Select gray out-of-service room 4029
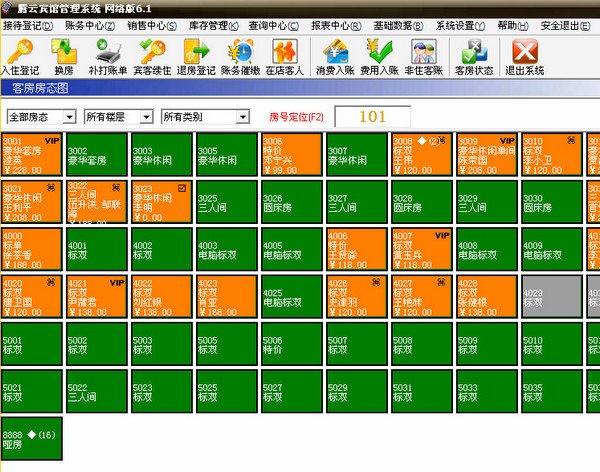The width and height of the screenshot is (600, 472). 552,297
